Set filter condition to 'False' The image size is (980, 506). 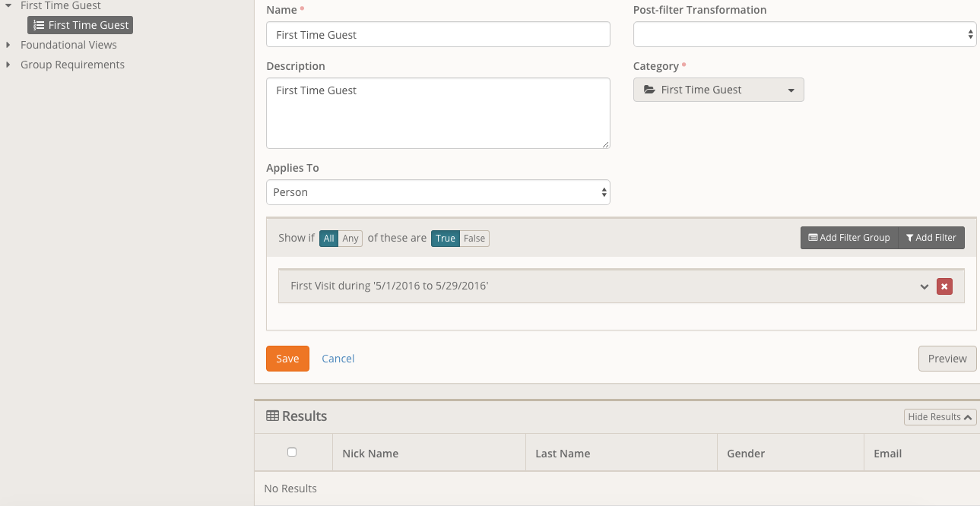(474, 239)
